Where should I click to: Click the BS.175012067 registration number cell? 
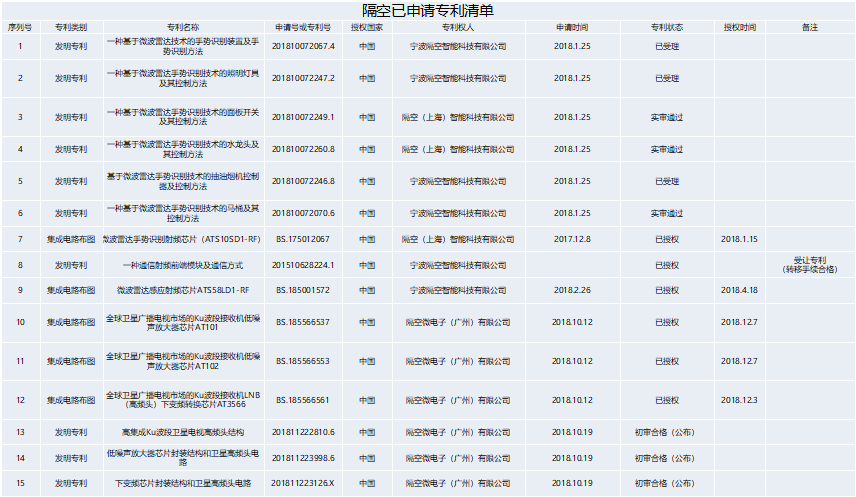[x=303, y=240]
